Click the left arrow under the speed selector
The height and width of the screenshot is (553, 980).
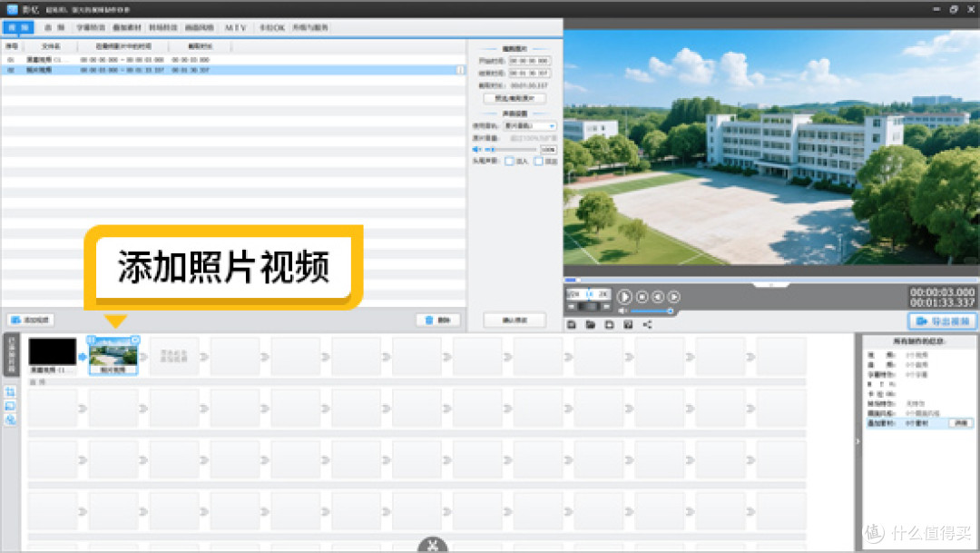pyautogui.click(x=572, y=307)
